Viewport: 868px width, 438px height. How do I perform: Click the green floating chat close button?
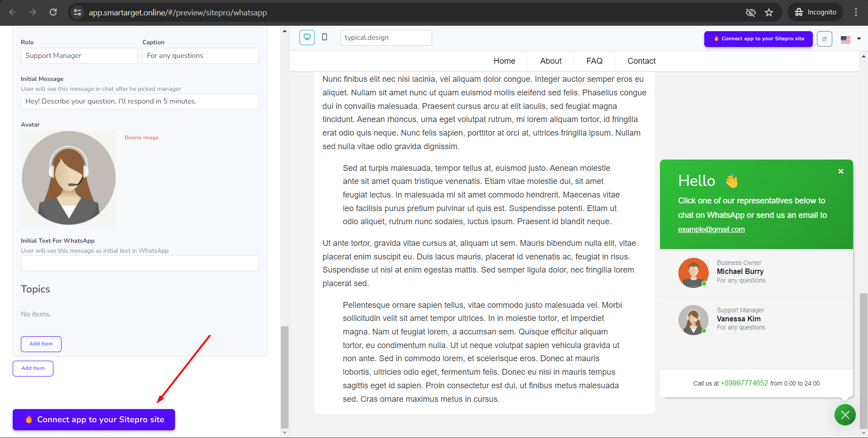tap(844, 415)
